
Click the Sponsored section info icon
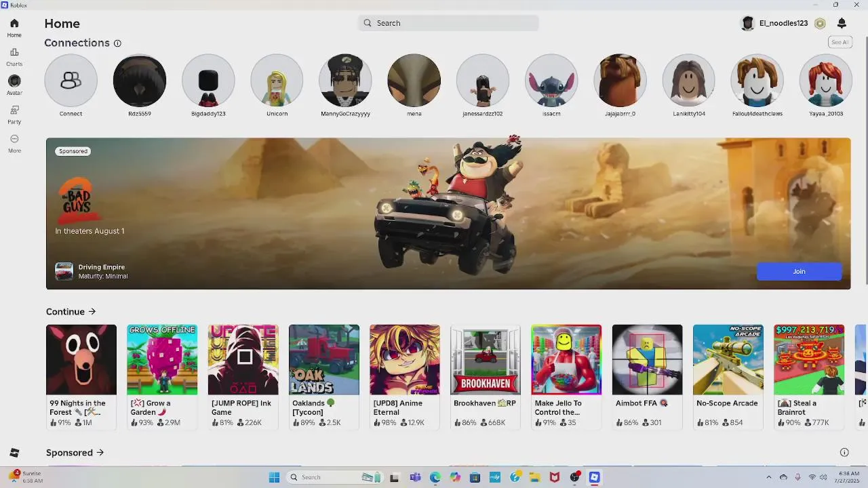(844, 452)
